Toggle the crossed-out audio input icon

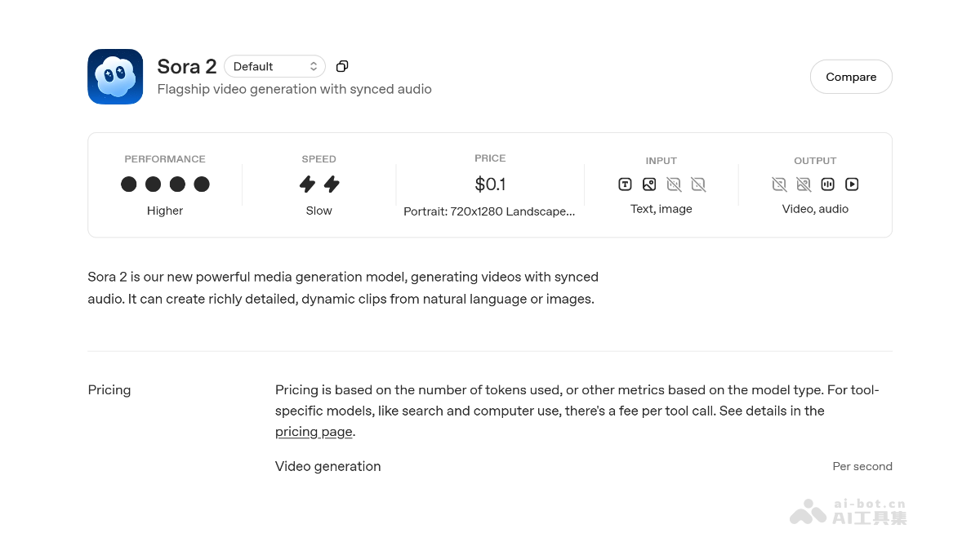[x=675, y=184]
